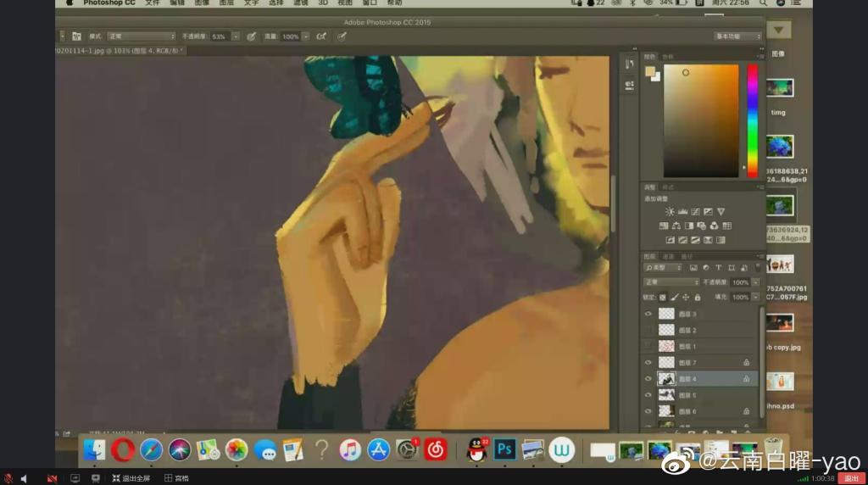Screen dimensions: 868x485
Task: Open layer filter type dropdown
Action: click(663, 268)
